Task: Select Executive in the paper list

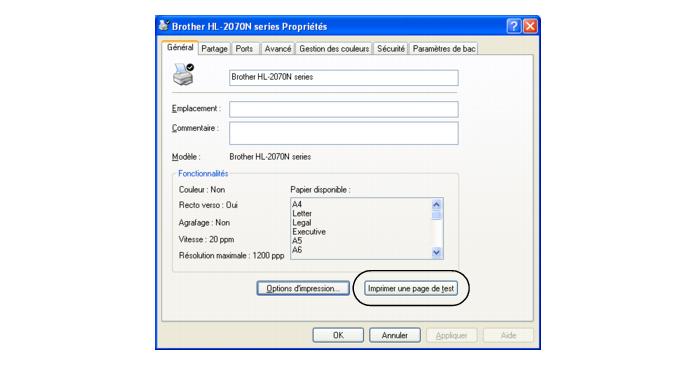Action: [308, 232]
